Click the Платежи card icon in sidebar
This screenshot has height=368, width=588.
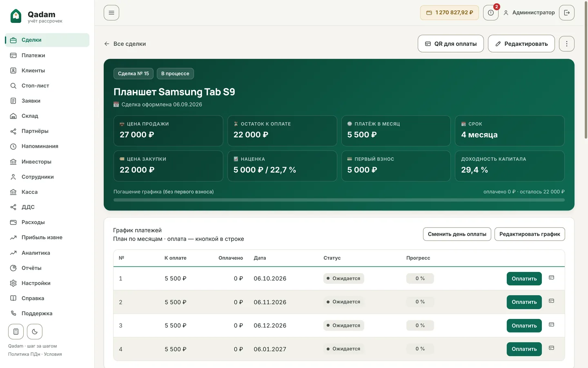13,55
